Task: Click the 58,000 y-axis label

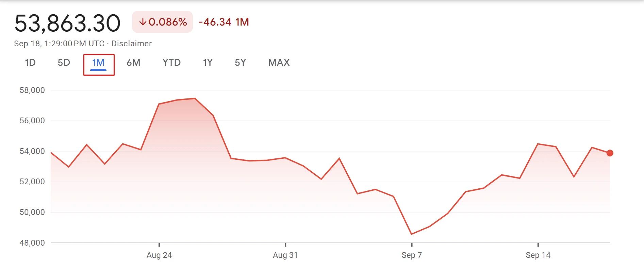Action: coord(32,90)
